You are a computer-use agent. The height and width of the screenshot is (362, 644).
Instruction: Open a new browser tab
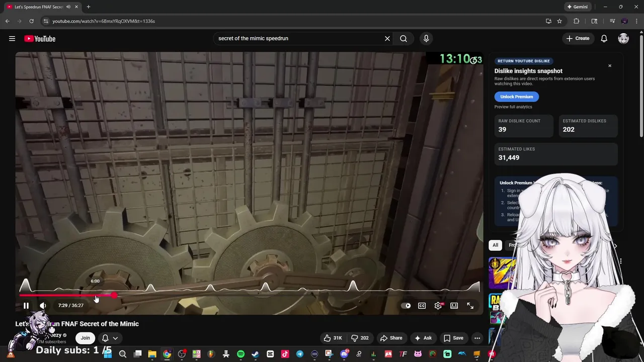(x=89, y=7)
